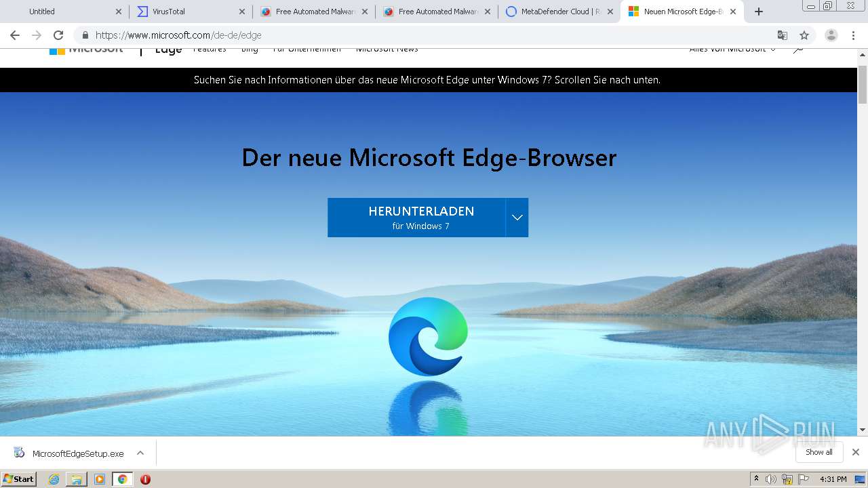
Task: Open the Windows Start menu
Action: 19,479
